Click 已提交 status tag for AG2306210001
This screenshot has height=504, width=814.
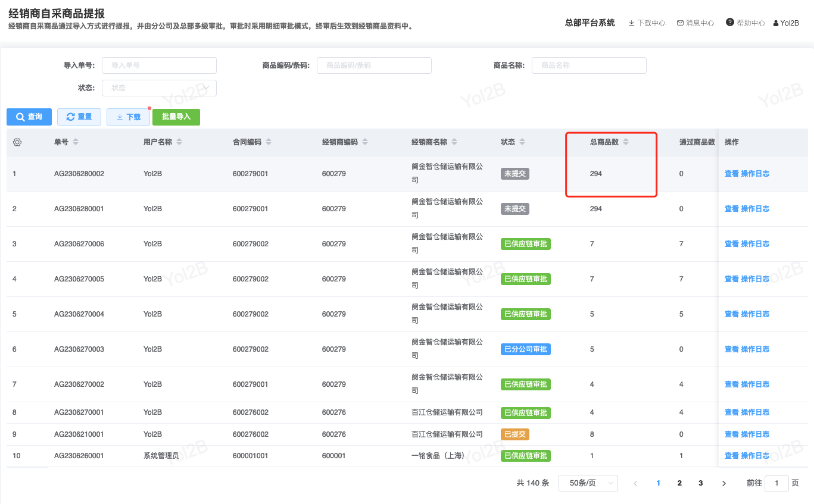click(x=515, y=434)
